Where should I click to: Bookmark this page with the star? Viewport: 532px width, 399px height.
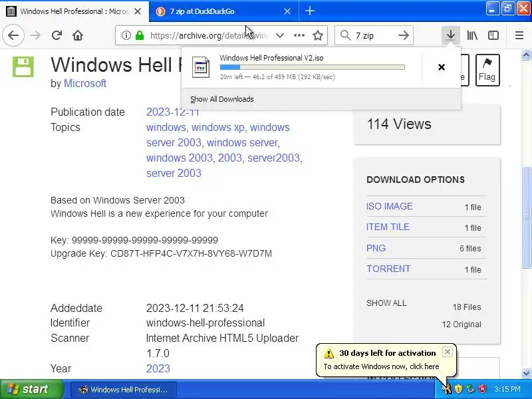click(318, 35)
